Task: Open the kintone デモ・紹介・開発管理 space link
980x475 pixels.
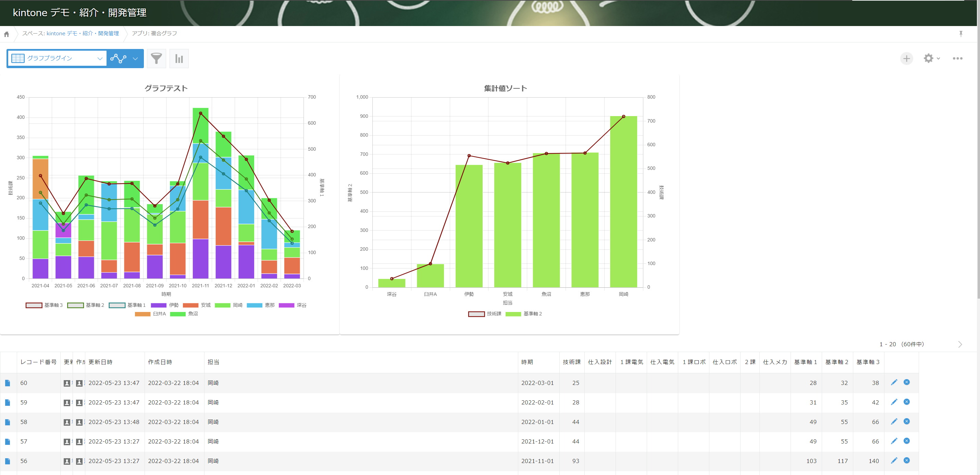Action: click(83, 34)
